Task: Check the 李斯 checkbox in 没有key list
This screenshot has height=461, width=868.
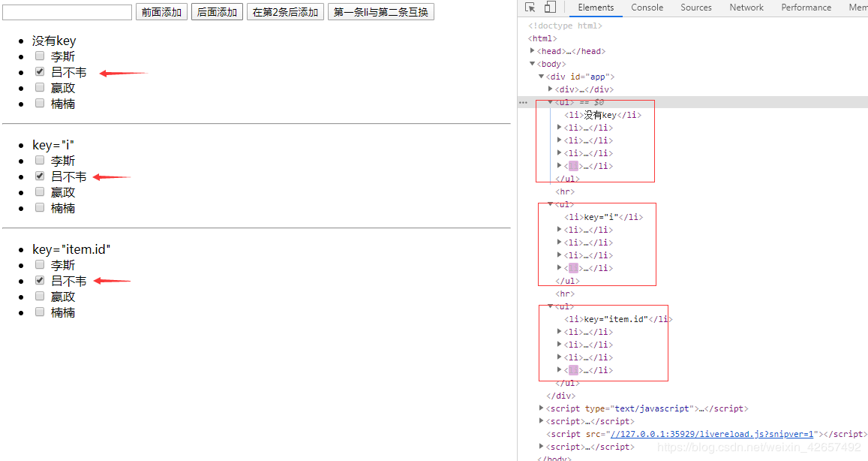Action: [39, 56]
